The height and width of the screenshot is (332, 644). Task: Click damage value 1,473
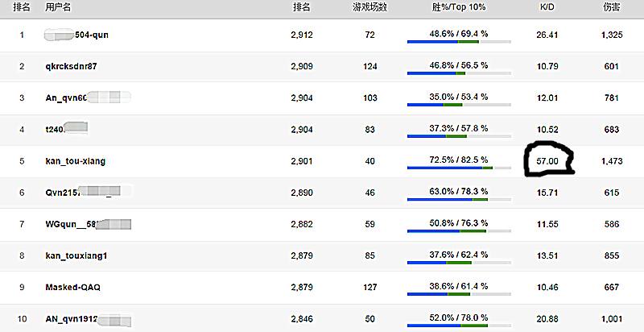click(612, 161)
